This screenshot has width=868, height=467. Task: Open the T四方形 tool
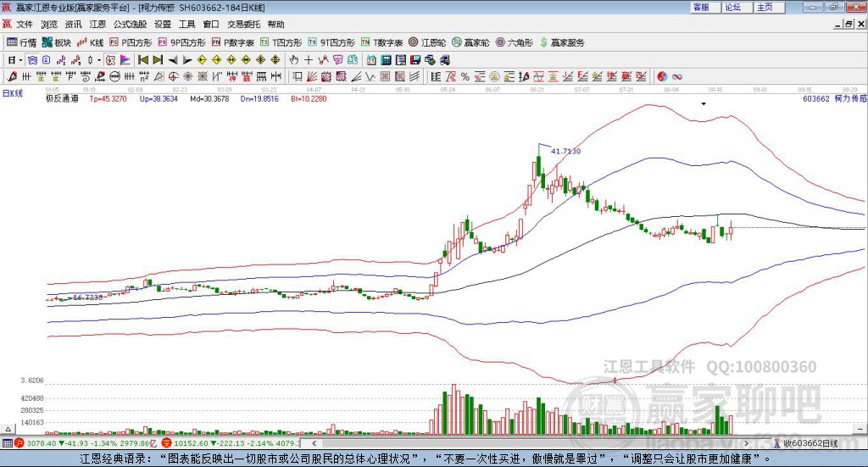click(281, 42)
